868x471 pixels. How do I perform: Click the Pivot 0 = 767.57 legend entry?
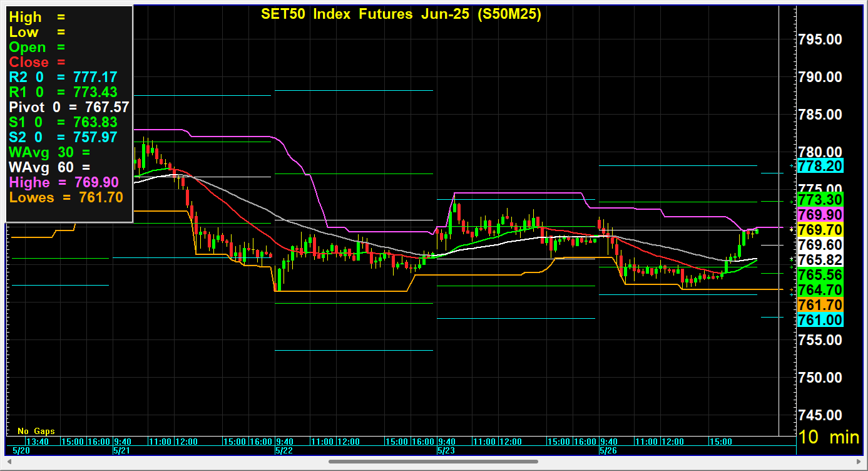[x=69, y=107]
